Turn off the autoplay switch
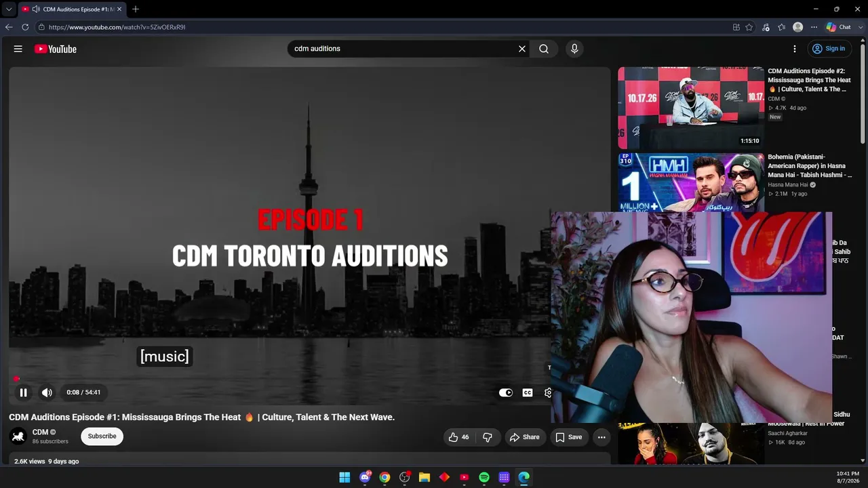 tap(506, 392)
